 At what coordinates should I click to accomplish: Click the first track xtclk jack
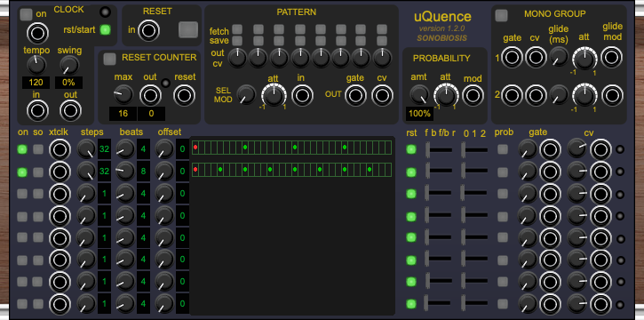pyautogui.click(x=60, y=149)
